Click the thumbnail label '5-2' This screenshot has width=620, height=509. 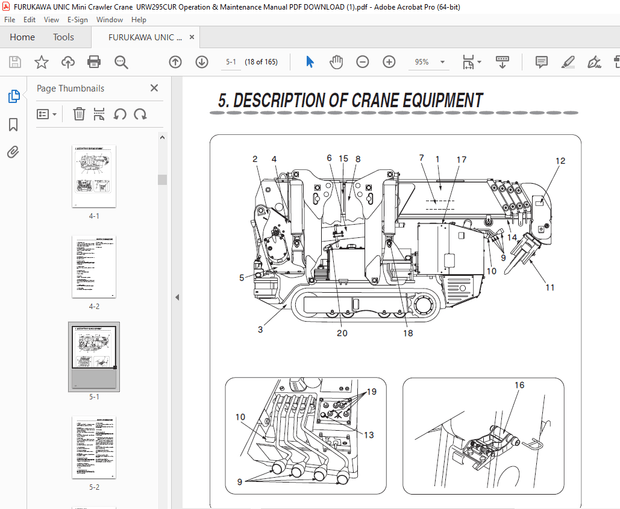94,487
